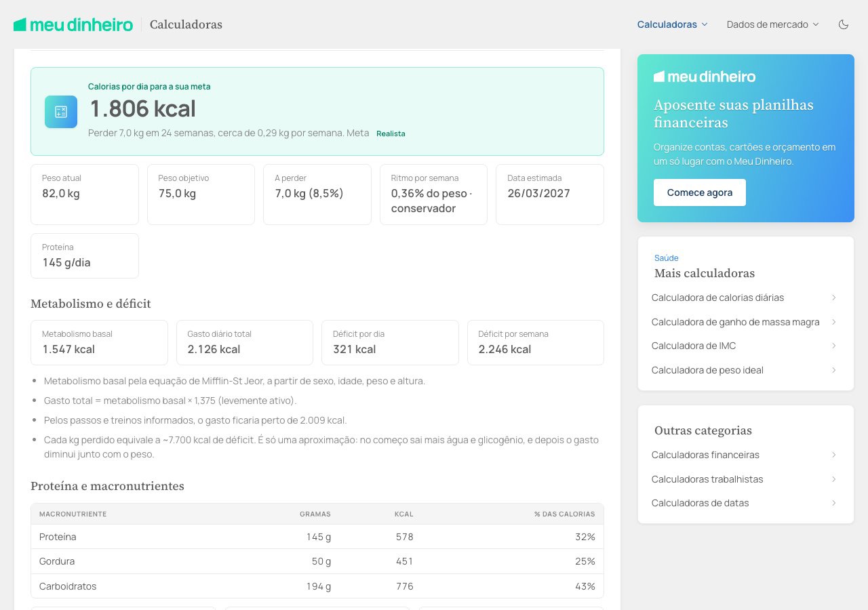Click the 451 kcal gordura cell
The width and height of the screenshot is (868, 610).
point(404,561)
